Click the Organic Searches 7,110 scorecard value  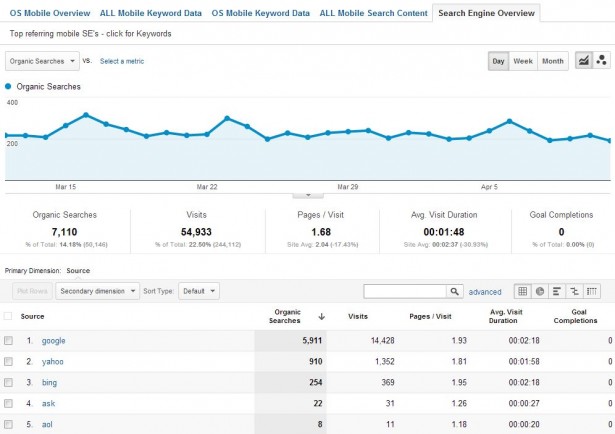[x=64, y=232]
